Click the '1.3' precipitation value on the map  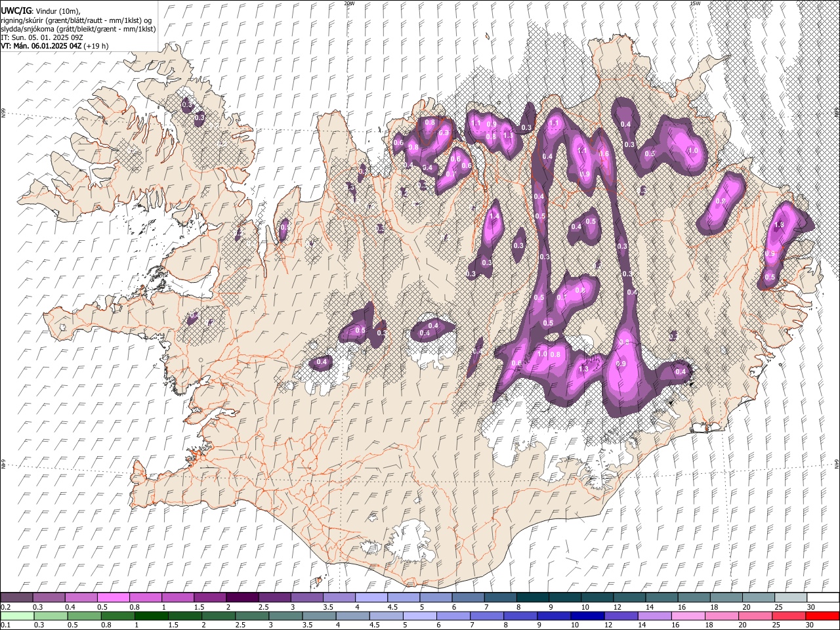583,369
